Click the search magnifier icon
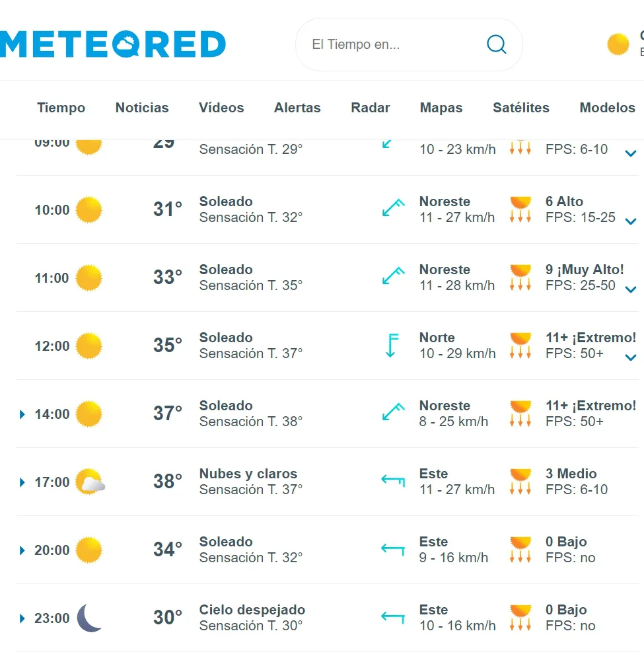Viewport: 644px width, 660px height. pyautogui.click(x=496, y=44)
